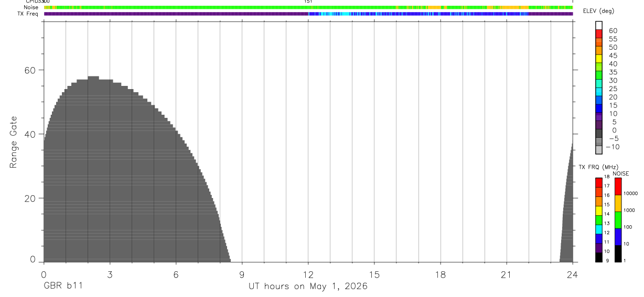Click the x-axis tick label 21
Viewport: 644px width, 297px height.
(x=506, y=275)
